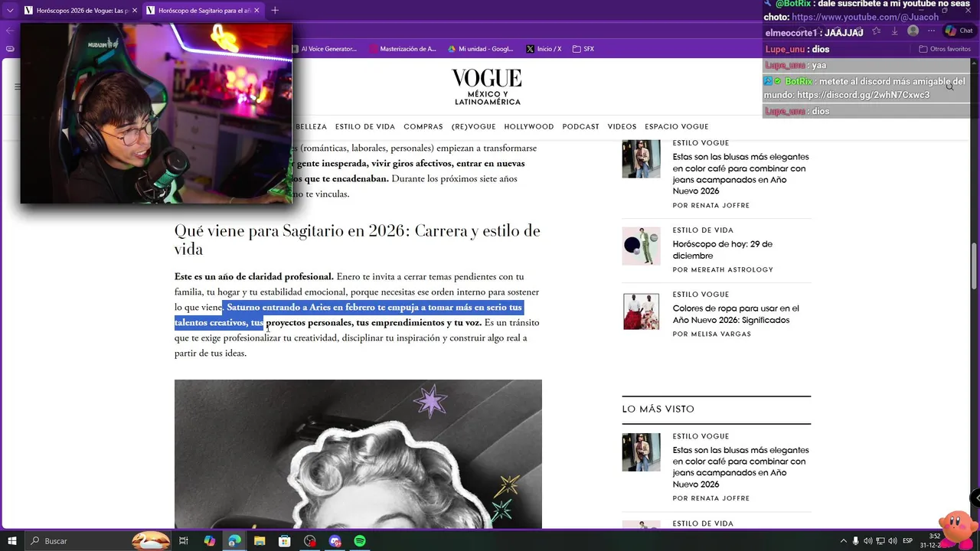Open File Explorer from the taskbar

[x=260, y=541]
